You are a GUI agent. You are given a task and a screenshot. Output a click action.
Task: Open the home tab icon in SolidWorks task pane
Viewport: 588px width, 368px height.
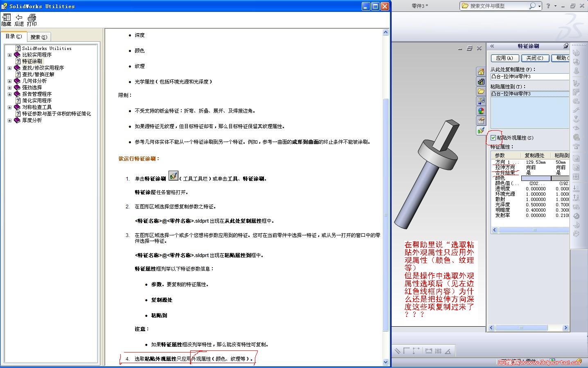click(x=481, y=72)
